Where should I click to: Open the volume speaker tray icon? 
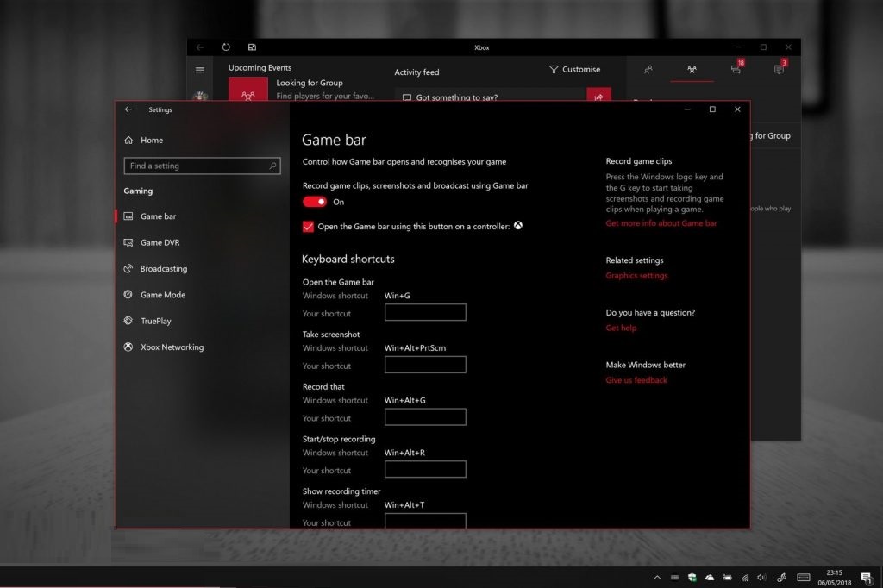point(762,578)
